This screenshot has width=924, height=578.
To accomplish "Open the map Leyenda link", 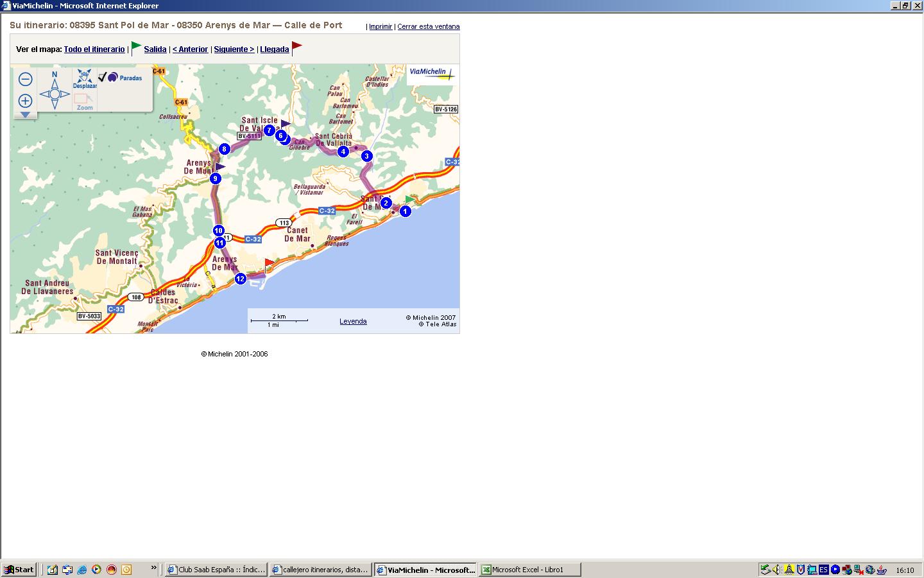I will [353, 321].
